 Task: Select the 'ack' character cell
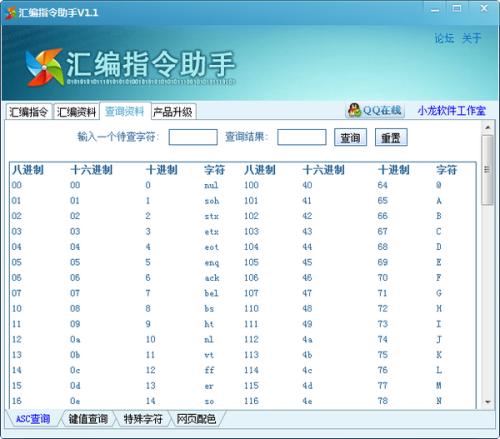(212, 278)
